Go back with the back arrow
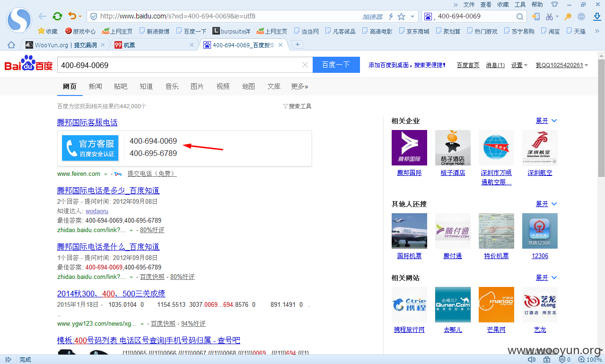605x364 pixels. [x=43, y=17]
